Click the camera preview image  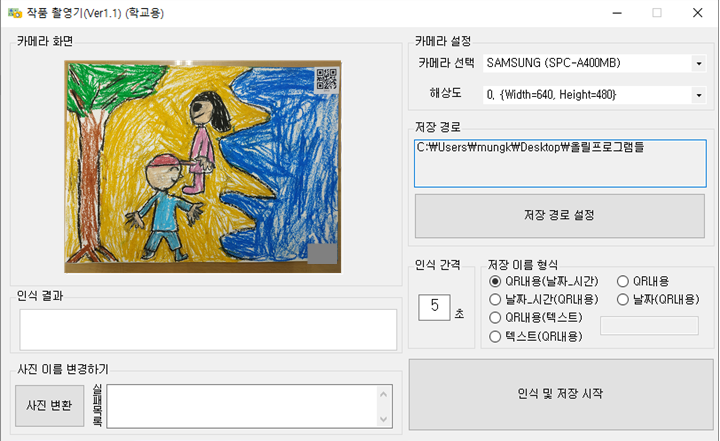(202, 166)
